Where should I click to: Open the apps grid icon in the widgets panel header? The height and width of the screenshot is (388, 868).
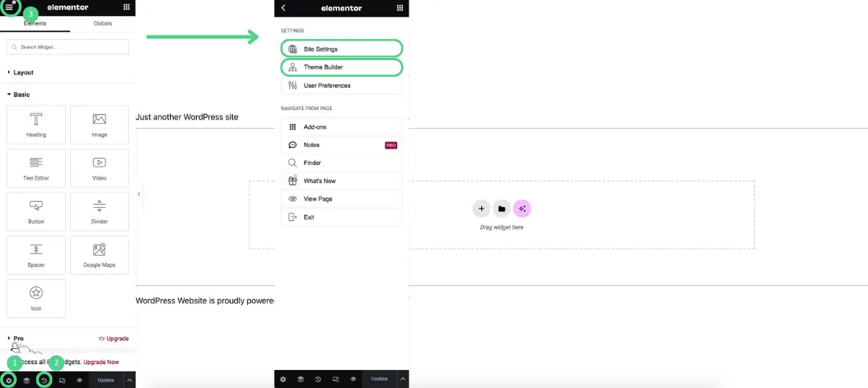coord(127,7)
